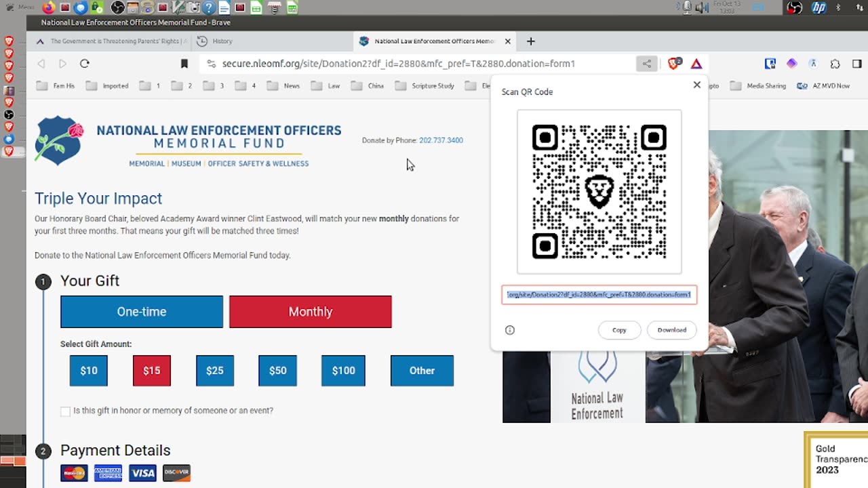The width and height of the screenshot is (868, 488).
Task: Select the $100 gift amount
Action: point(343,371)
